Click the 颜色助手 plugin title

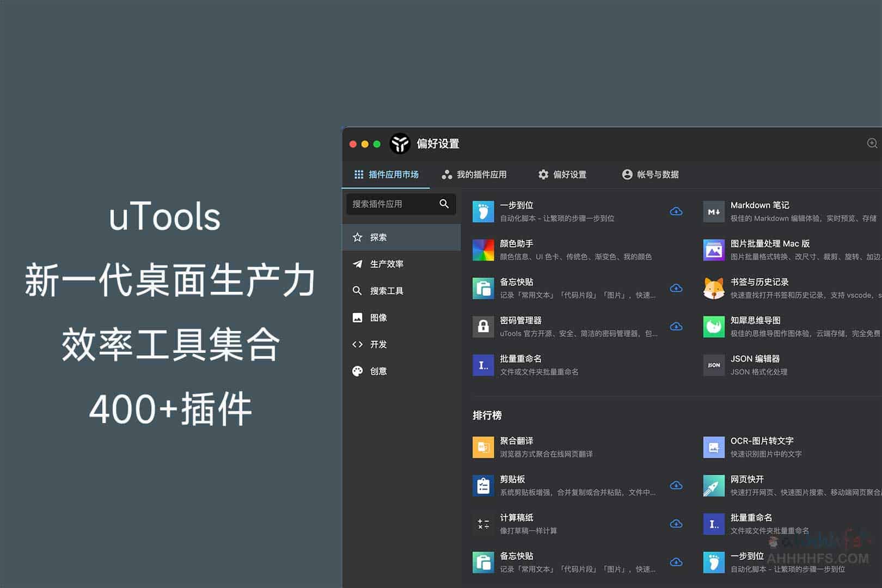(517, 244)
